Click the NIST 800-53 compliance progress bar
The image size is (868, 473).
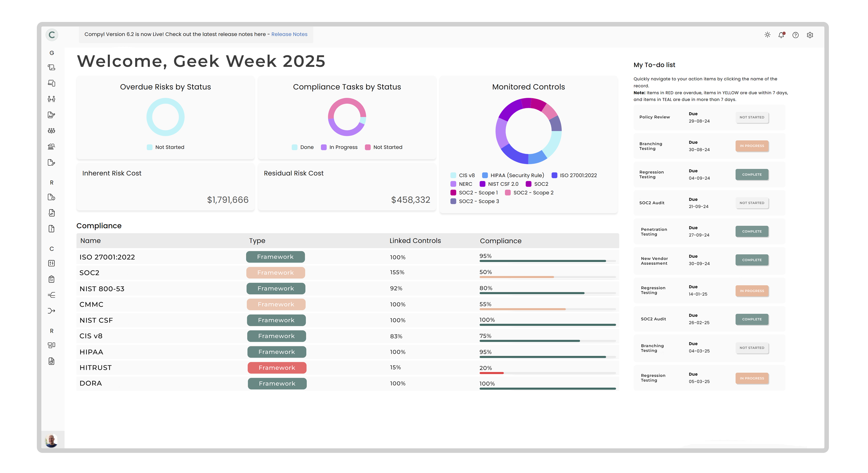[547, 293]
